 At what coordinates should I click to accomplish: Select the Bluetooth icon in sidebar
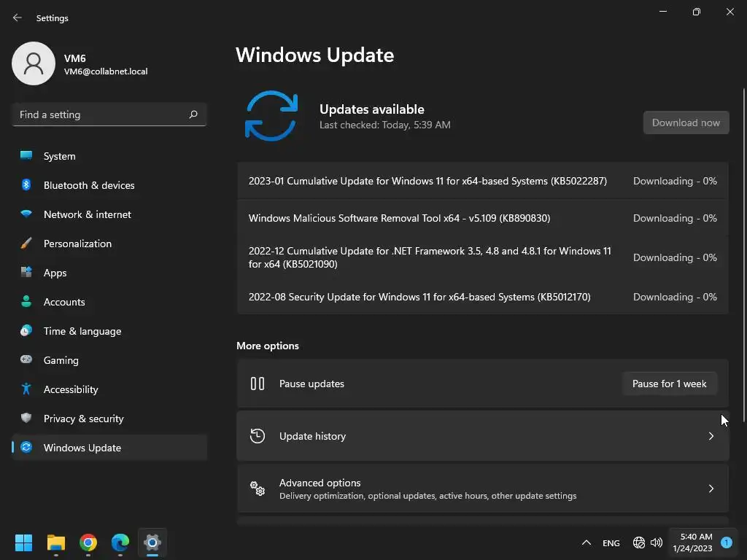26,184
